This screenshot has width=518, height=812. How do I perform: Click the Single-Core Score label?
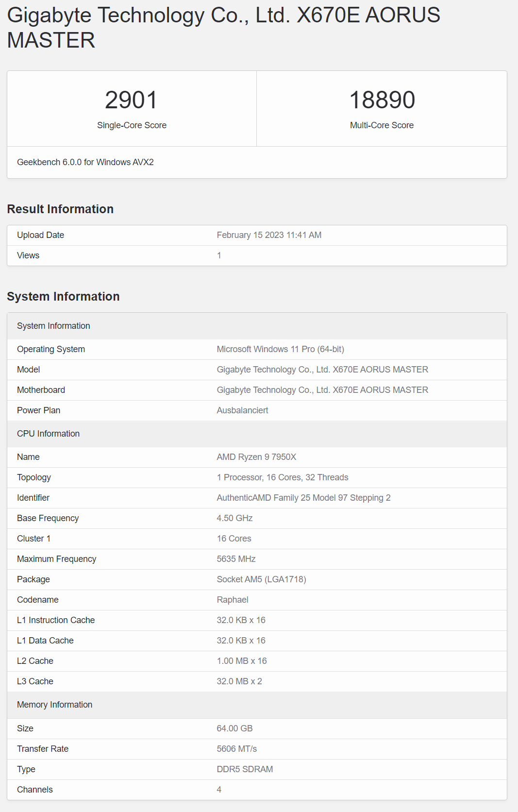click(x=132, y=125)
